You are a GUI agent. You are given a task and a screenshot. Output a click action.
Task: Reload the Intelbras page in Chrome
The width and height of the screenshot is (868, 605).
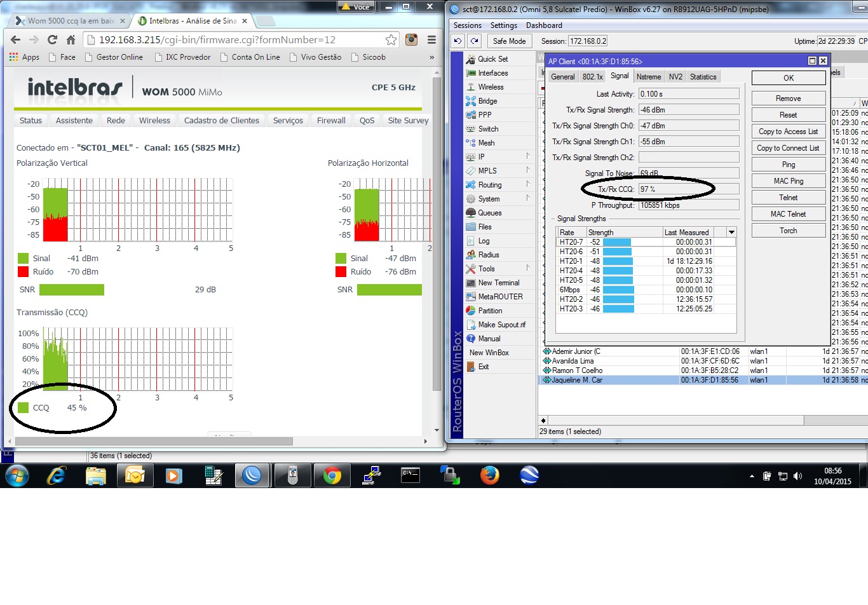(52, 39)
